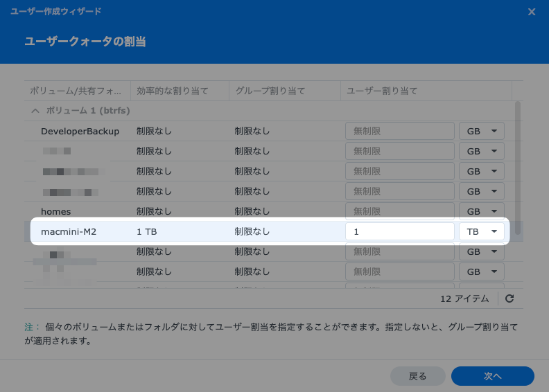This screenshot has height=392, width=549.
Task: Select the DeveloperBackup shared folder name
Action: click(x=80, y=132)
